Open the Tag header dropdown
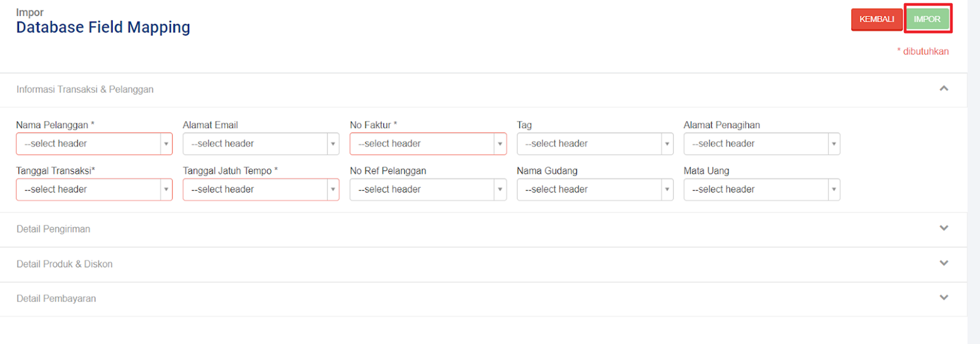Viewport: 980px width, 344px height. pyautogui.click(x=595, y=144)
